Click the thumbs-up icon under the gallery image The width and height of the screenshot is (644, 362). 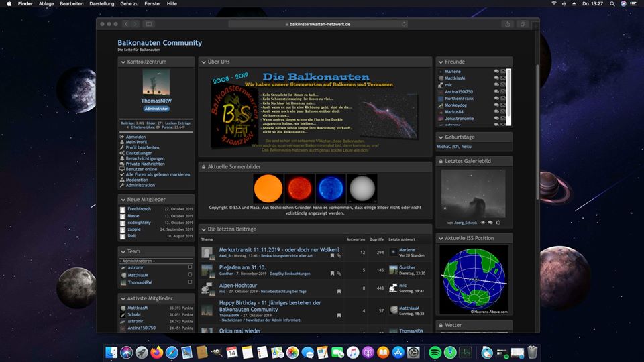pyautogui.click(x=498, y=222)
